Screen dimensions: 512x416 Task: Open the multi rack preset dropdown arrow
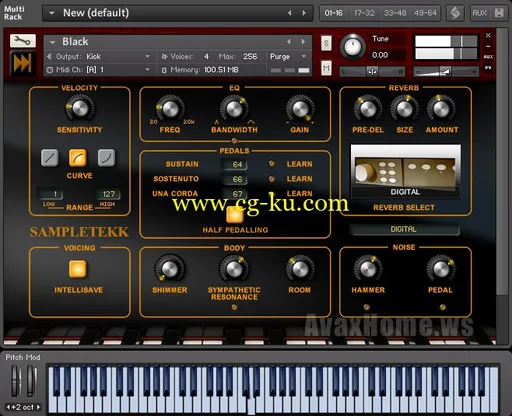(x=51, y=13)
